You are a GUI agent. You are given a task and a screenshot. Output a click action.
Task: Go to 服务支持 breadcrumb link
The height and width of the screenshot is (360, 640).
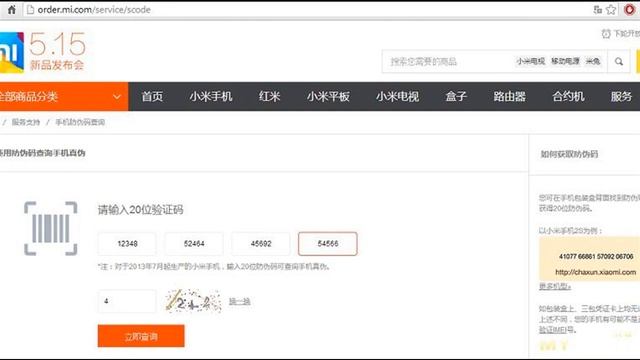coord(26,122)
